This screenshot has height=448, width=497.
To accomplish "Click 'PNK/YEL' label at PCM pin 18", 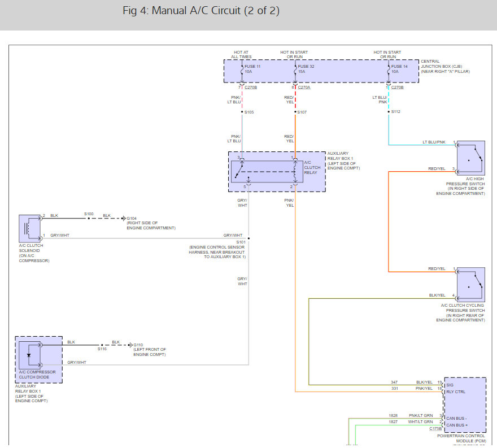I will 424,388.
